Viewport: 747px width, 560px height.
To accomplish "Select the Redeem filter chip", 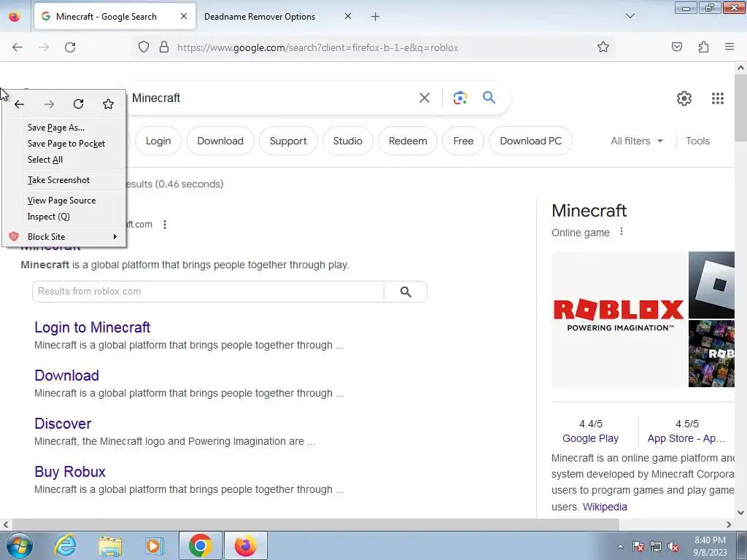I will point(408,141).
